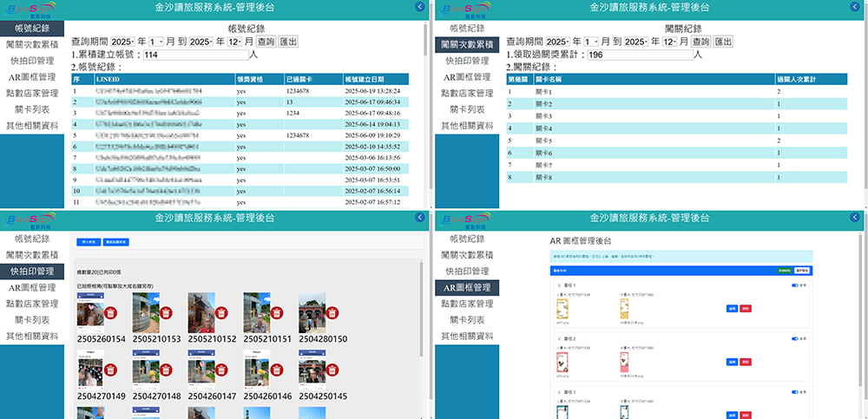Screen dimensions: 868x419
Task: Disable the 啟用 switch for 圖框 2
Action: click(795, 337)
